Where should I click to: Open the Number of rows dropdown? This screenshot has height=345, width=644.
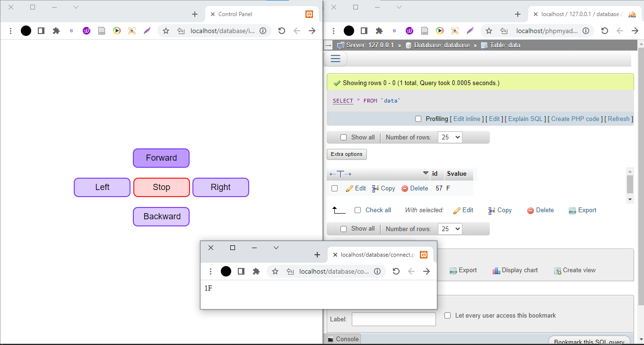[450, 137]
